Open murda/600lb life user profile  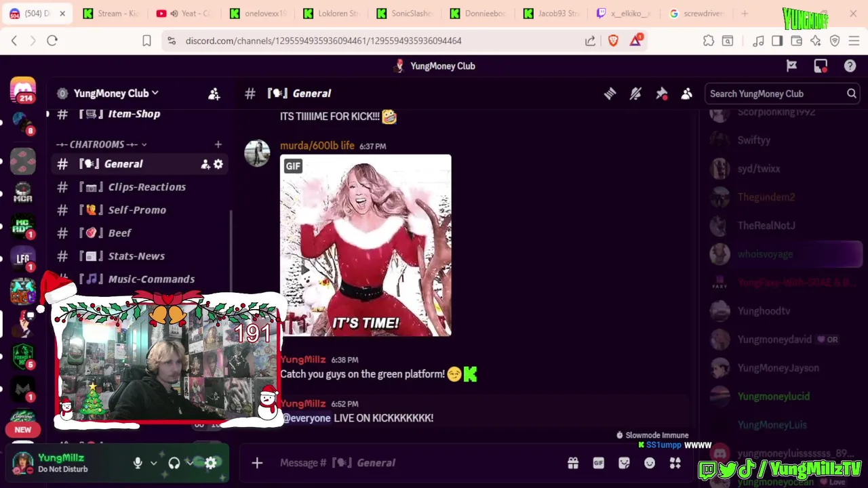click(x=317, y=146)
